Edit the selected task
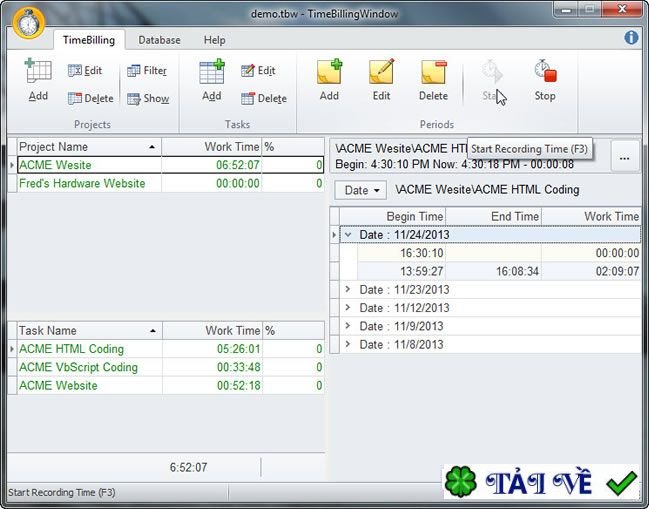This screenshot has width=649, height=509. coord(258,71)
